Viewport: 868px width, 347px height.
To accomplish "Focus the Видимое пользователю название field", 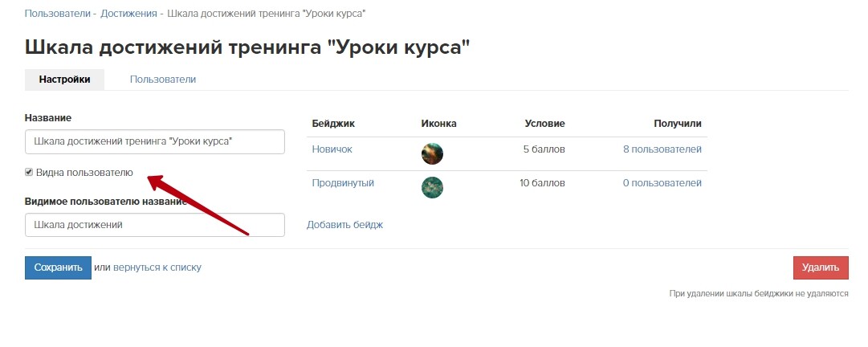I will [155, 225].
